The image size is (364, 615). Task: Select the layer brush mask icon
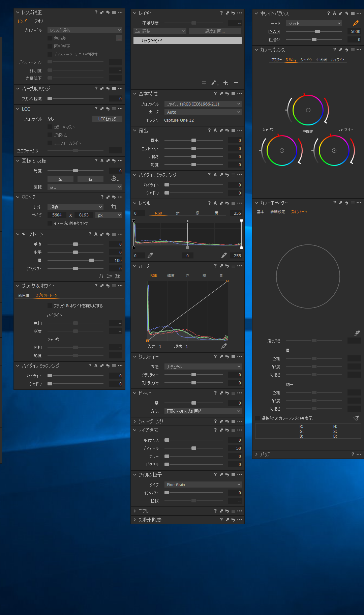coord(214,83)
